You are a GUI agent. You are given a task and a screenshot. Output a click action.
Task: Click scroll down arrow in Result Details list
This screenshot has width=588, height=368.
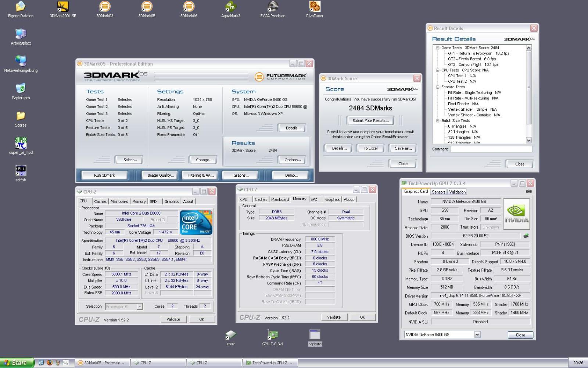[528, 140]
